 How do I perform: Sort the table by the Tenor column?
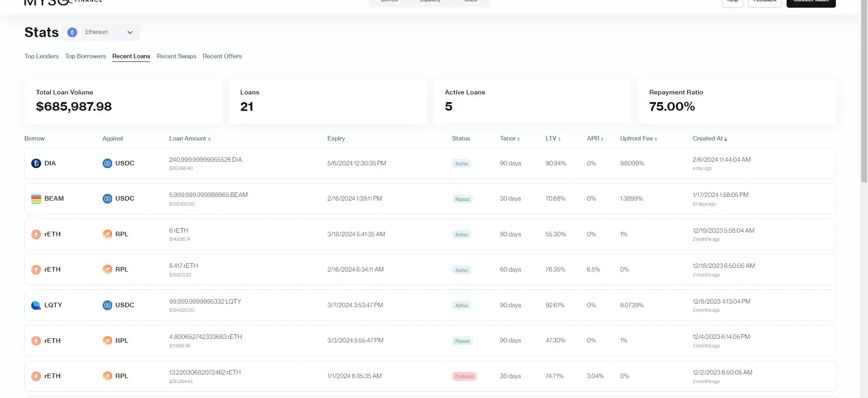(510, 139)
